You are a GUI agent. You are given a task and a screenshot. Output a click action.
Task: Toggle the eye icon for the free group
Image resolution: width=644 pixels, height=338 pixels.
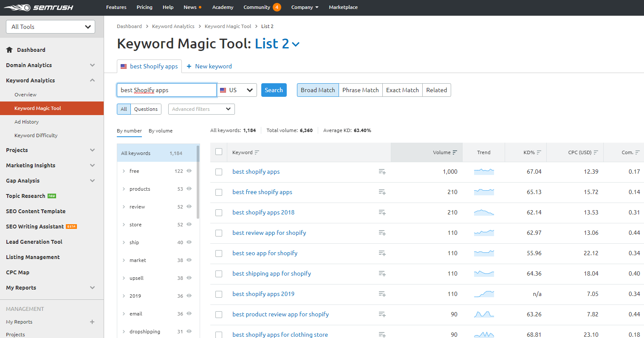pos(189,171)
